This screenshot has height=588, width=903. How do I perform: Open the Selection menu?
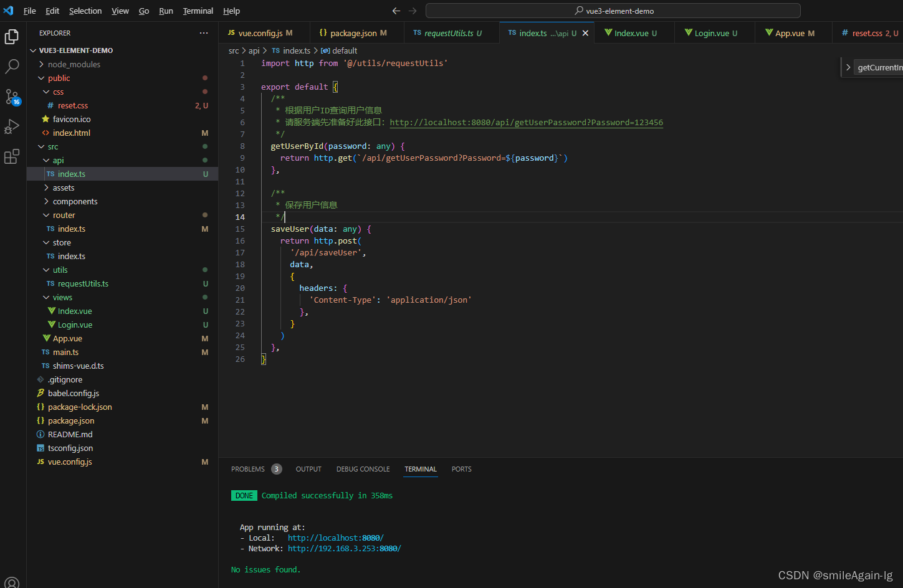pyautogui.click(x=85, y=11)
